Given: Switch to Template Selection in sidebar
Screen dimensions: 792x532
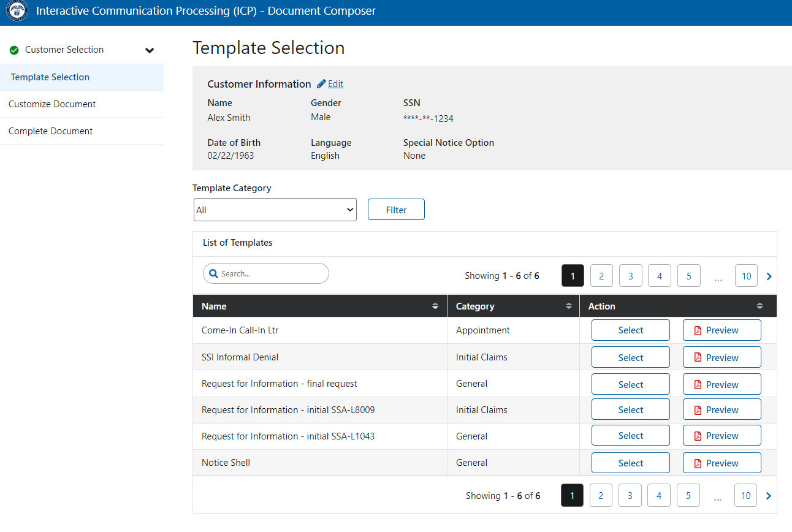Looking at the screenshot, I should pyautogui.click(x=50, y=77).
